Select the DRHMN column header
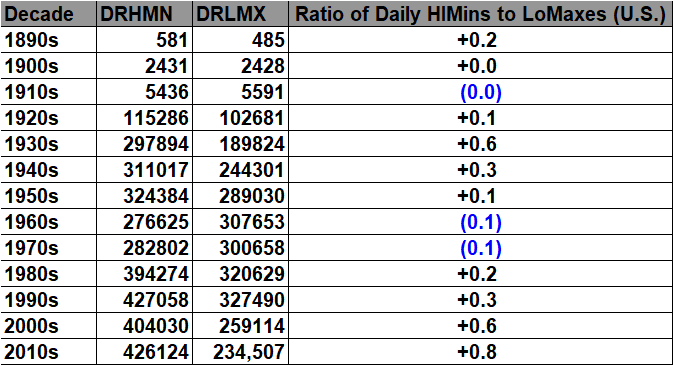The width and height of the screenshot is (673, 365). tap(144, 14)
